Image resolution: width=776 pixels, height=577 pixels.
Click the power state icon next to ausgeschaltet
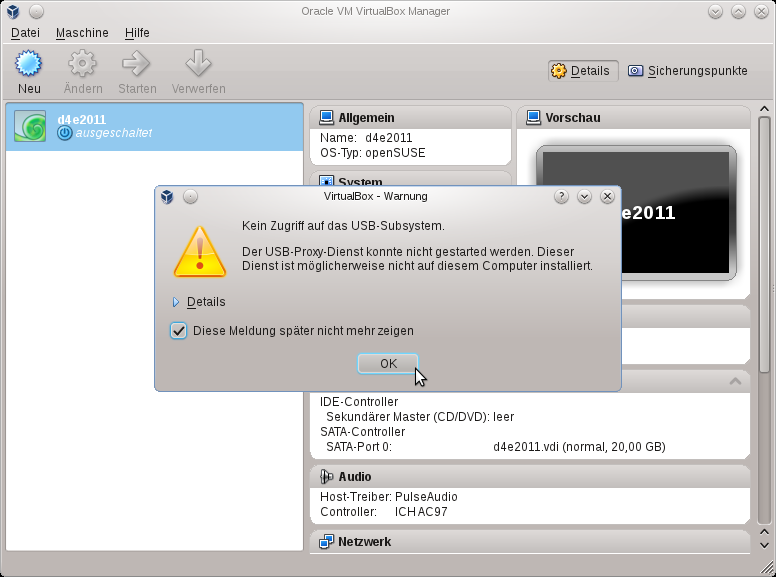click(65, 133)
